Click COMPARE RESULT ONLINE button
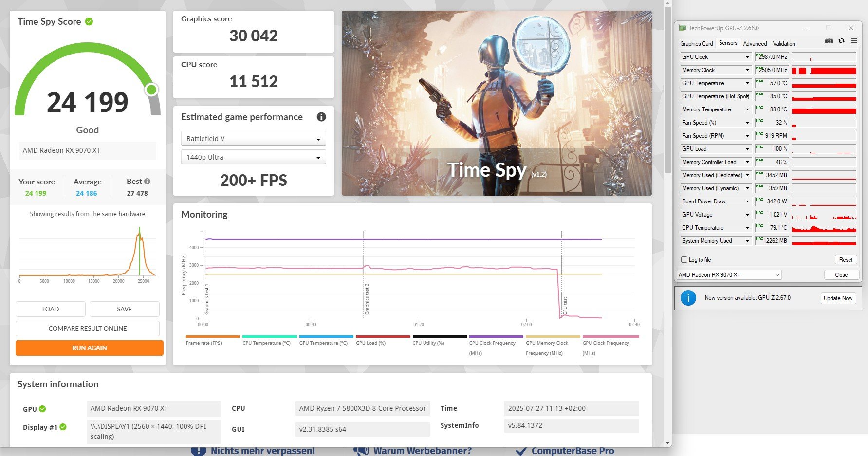This screenshot has height=456, width=868. [88, 328]
